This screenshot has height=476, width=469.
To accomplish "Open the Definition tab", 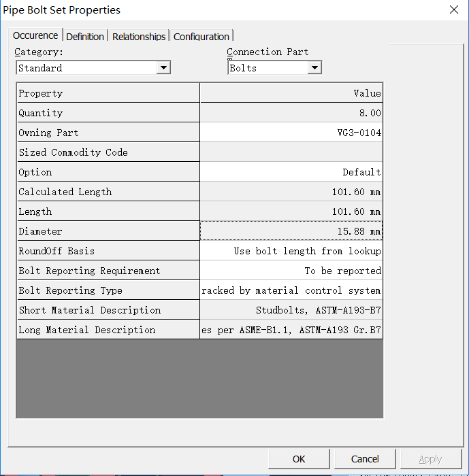I will point(85,37).
